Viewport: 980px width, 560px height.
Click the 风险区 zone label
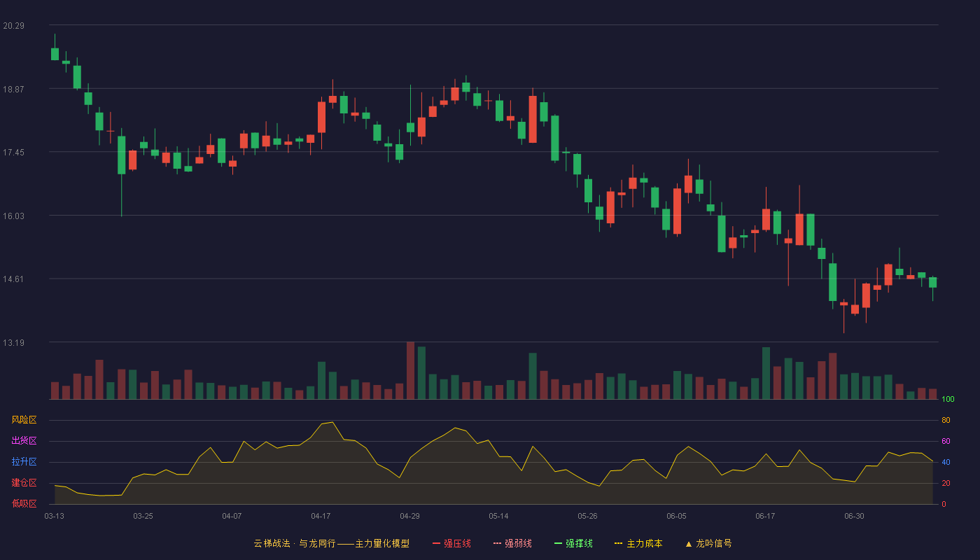tap(24, 420)
